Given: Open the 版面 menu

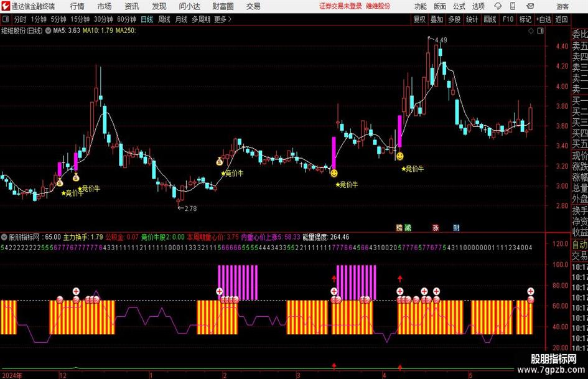Looking at the screenshot, I should [440, 6].
